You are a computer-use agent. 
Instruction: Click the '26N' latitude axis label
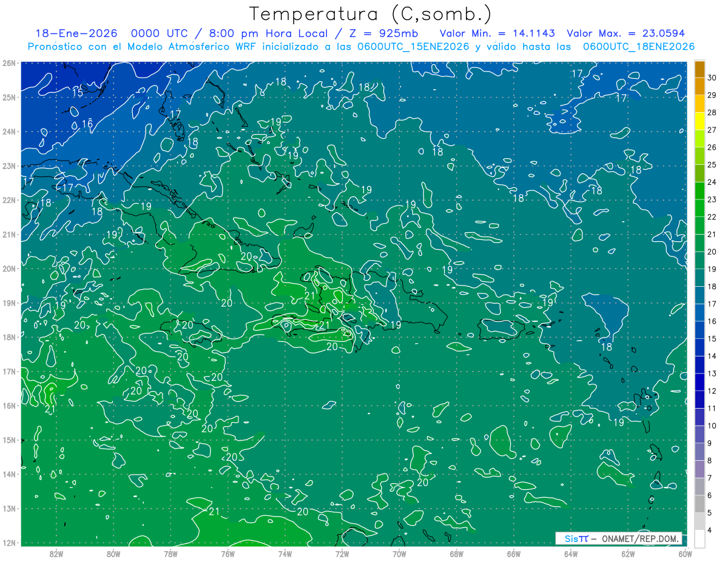click(10, 63)
